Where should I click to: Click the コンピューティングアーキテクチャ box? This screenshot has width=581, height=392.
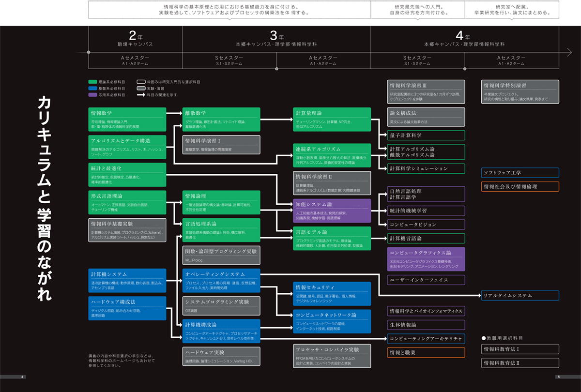pyautogui.click(x=426, y=338)
